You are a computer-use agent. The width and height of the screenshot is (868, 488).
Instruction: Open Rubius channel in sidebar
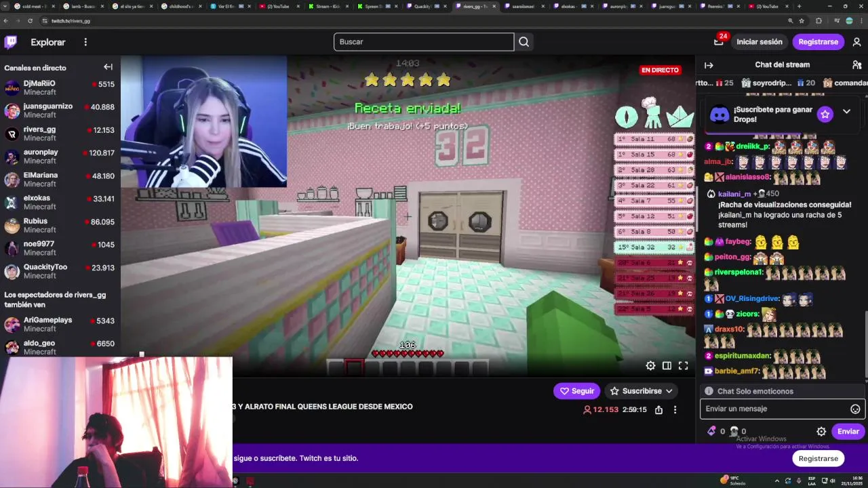pyautogui.click(x=60, y=226)
